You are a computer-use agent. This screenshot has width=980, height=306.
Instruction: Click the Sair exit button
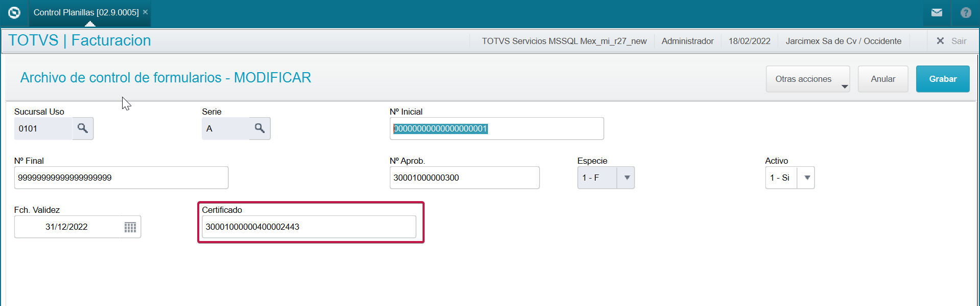[x=951, y=41]
